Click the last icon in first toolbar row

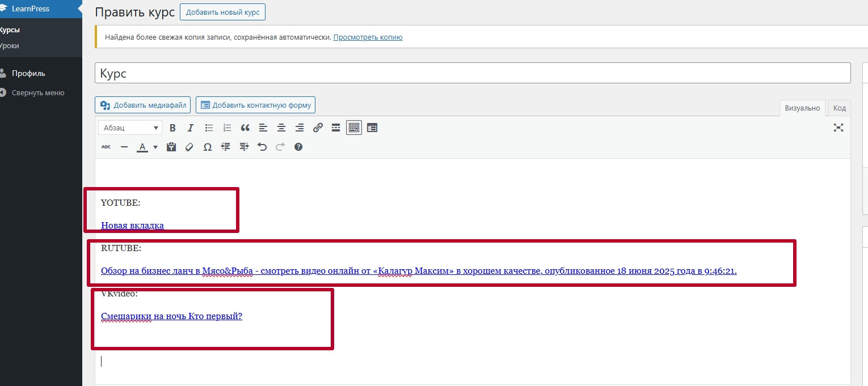click(x=372, y=128)
